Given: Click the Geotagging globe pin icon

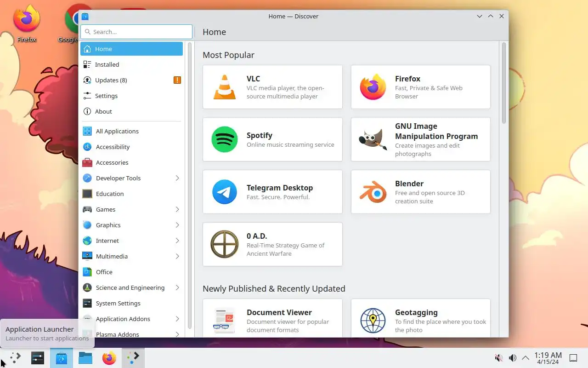Looking at the screenshot, I should point(373,321).
